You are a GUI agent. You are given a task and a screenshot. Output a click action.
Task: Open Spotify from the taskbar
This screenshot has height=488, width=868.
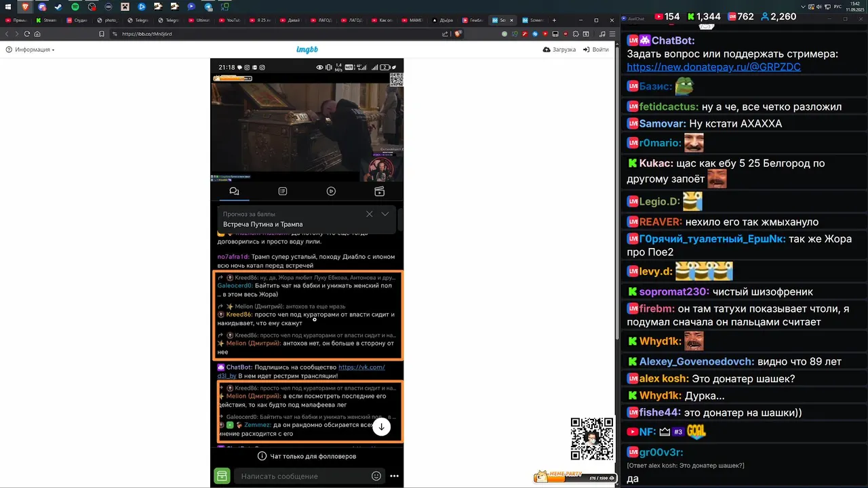point(75,7)
